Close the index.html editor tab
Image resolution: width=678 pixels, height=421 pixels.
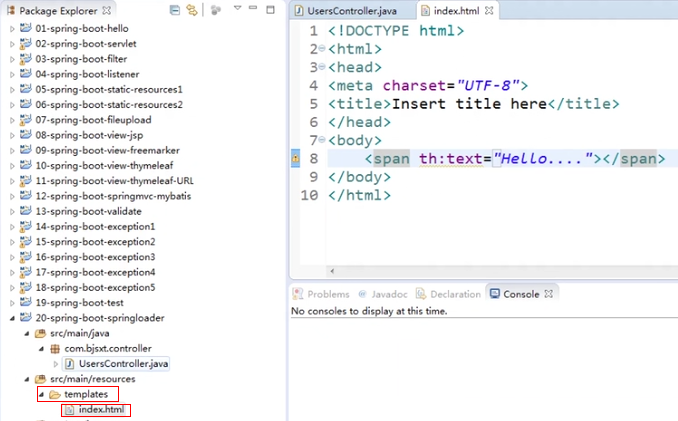489,11
